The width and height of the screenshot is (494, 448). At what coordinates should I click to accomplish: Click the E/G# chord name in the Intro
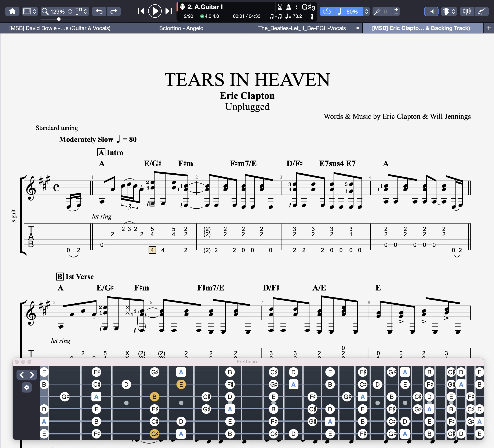pyautogui.click(x=152, y=163)
